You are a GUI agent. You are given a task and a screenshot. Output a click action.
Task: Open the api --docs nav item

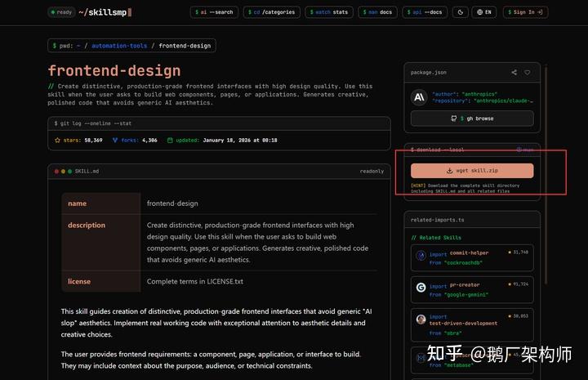425,12
